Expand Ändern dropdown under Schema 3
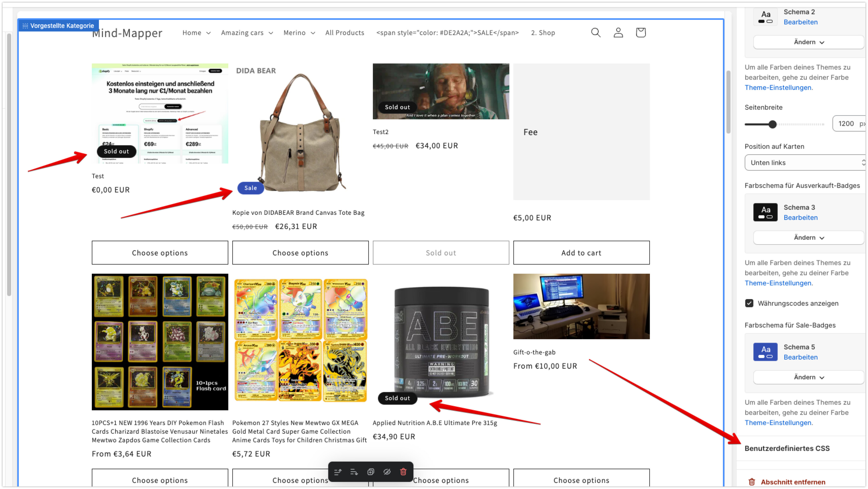This screenshot has height=489, width=868. click(809, 237)
